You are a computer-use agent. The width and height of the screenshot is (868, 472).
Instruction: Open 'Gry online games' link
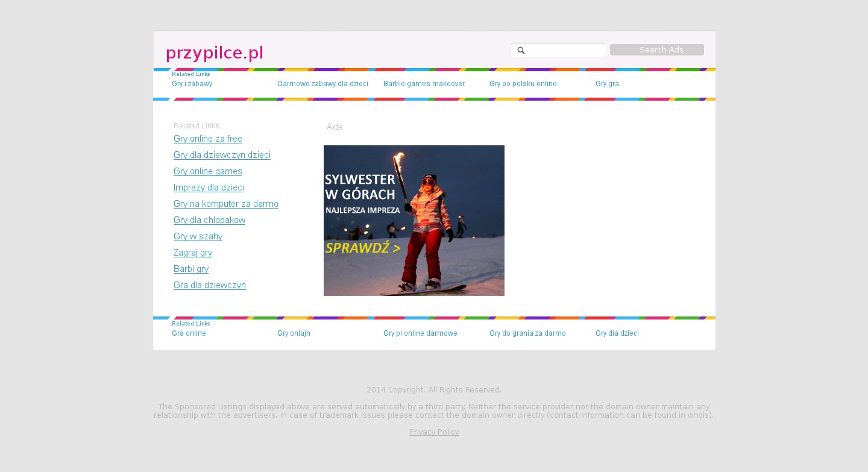(208, 171)
